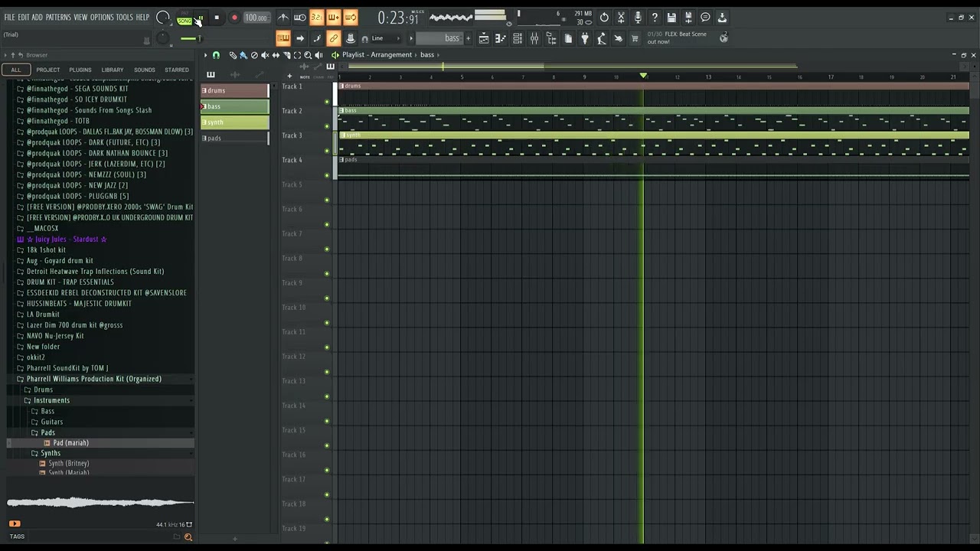This screenshot has width=980, height=551.
Task: Toggle wait for input to start playing
Action: [300, 18]
